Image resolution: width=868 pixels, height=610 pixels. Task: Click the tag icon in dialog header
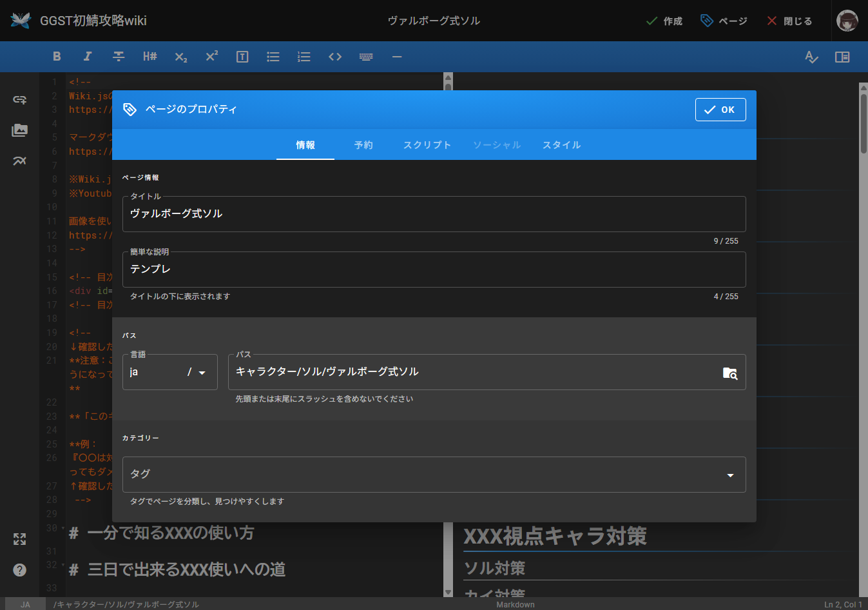pyautogui.click(x=130, y=110)
